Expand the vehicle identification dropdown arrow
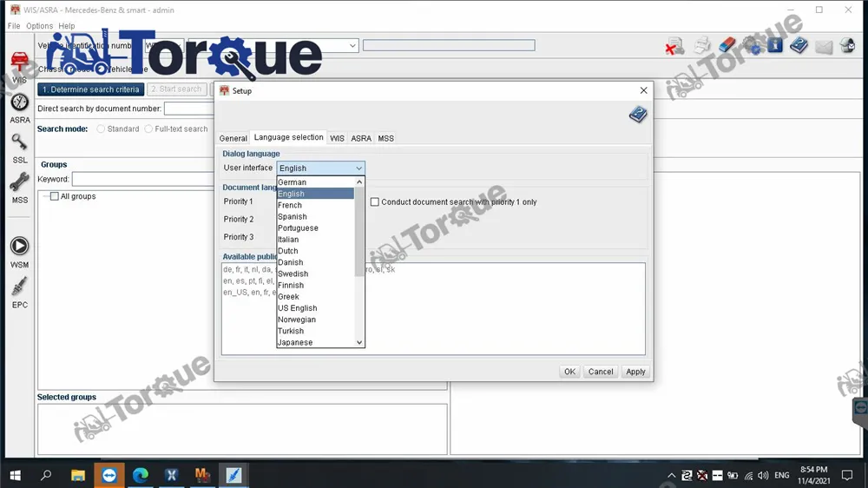Image resolution: width=868 pixels, height=488 pixels. (x=352, y=46)
